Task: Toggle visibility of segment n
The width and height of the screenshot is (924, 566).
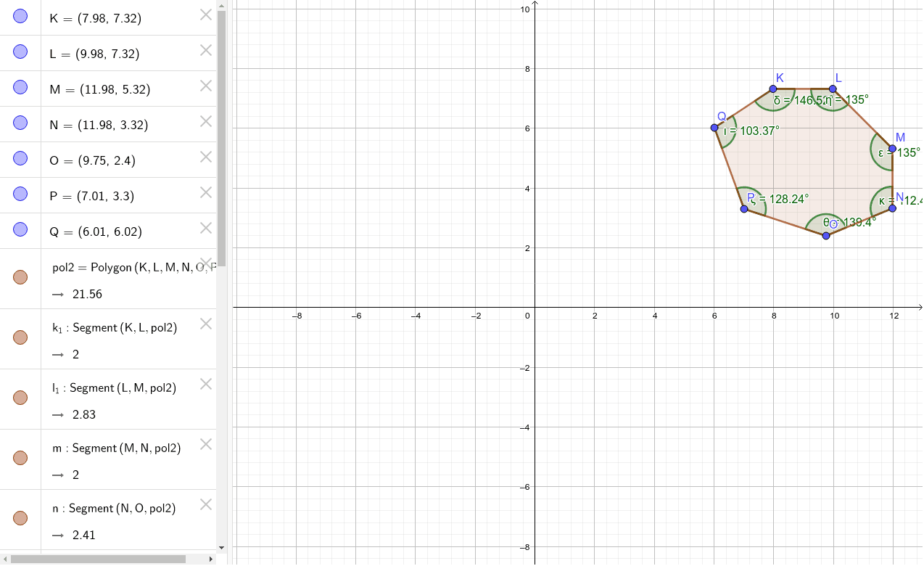Action: tap(20, 518)
